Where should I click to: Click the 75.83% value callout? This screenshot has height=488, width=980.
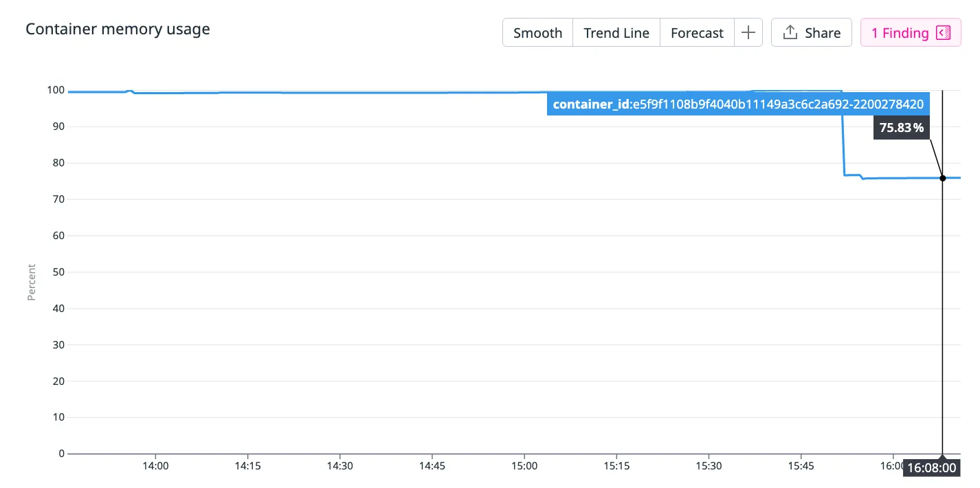coord(901,127)
